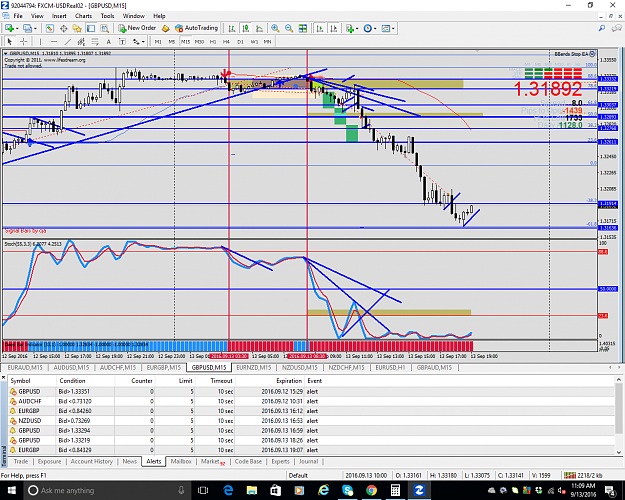
Task: Set timeframe to H4
Action: 226,41
